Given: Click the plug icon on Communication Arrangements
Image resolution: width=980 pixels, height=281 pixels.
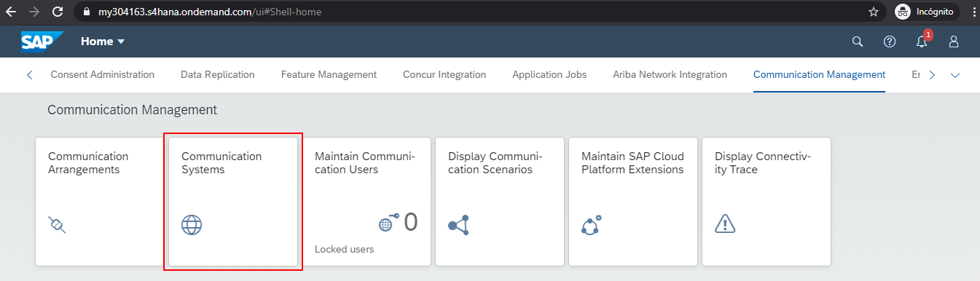Looking at the screenshot, I should point(58,225).
